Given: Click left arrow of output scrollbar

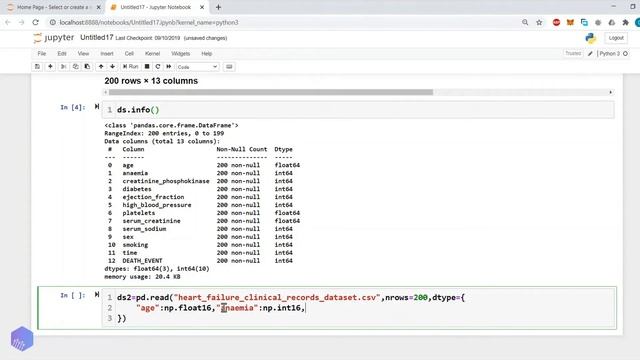Looking at the screenshot, I should [106, 92].
